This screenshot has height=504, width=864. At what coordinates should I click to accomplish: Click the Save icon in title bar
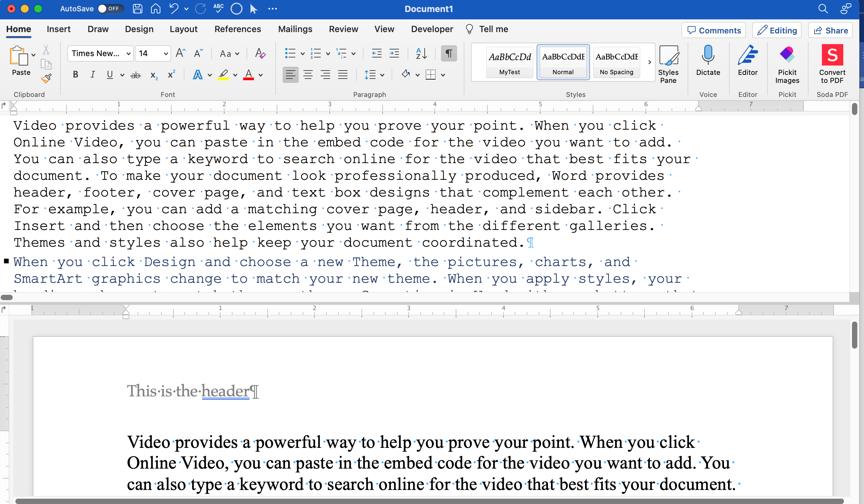[x=138, y=9]
